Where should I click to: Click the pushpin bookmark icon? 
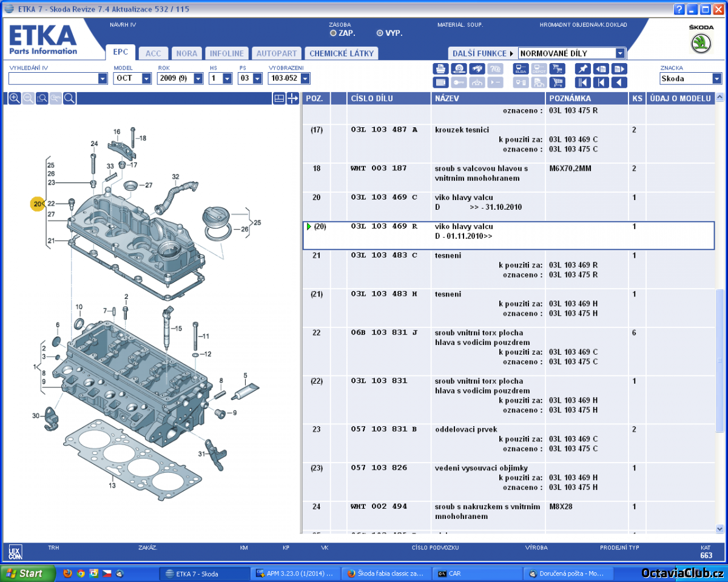tap(582, 69)
